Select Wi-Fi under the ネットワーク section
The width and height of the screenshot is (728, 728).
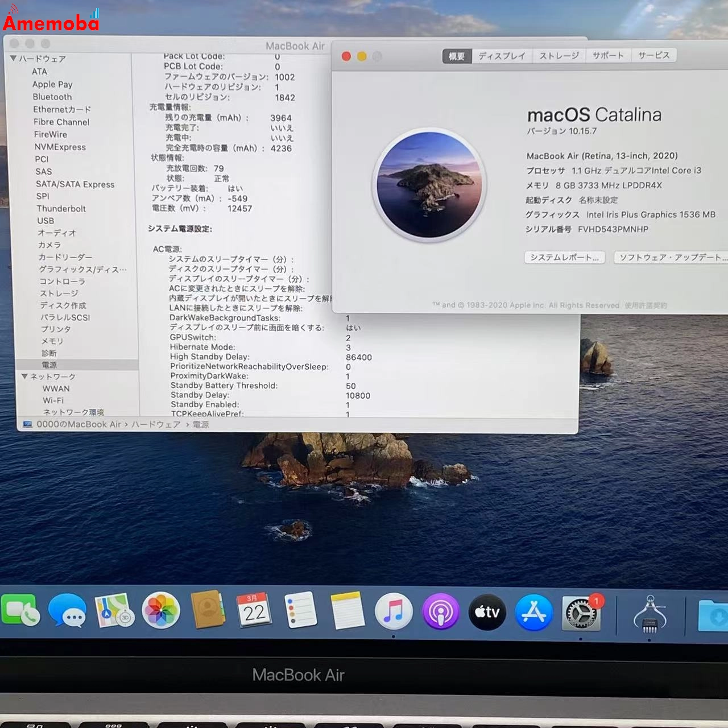coord(54,400)
